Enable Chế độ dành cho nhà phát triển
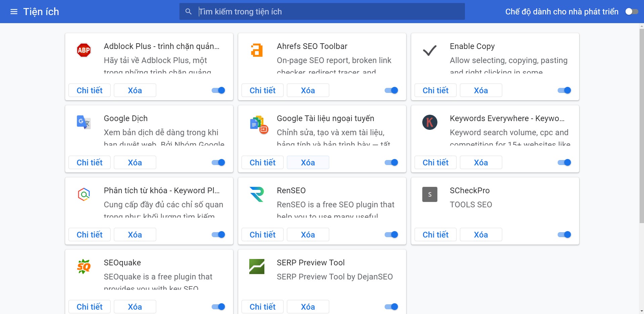Image resolution: width=644 pixels, height=314 pixels. (631, 12)
